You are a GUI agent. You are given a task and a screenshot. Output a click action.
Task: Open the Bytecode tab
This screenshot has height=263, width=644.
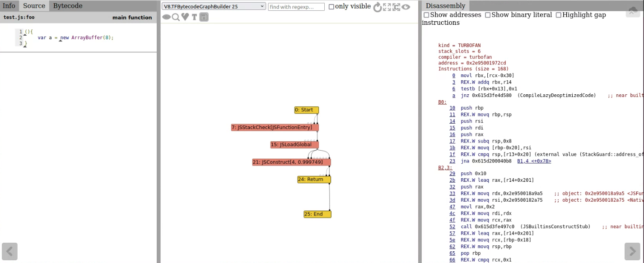click(x=68, y=6)
